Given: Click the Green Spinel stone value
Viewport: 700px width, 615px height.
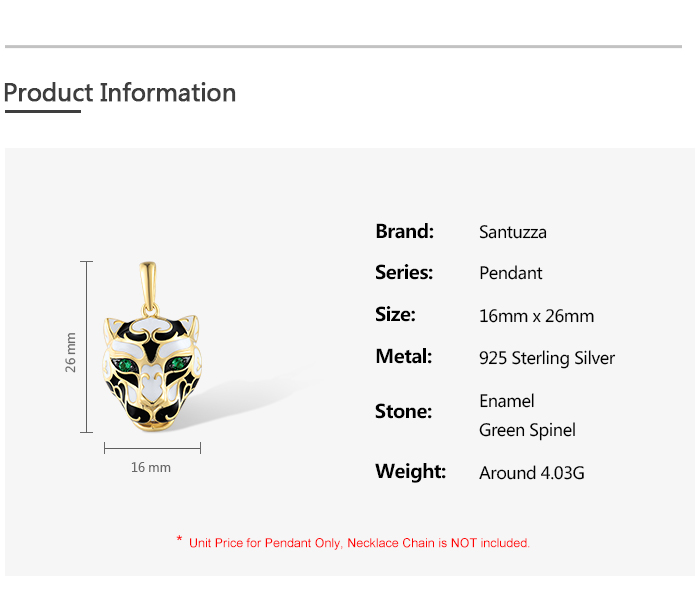Looking at the screenshot, I should coord(527,431).
